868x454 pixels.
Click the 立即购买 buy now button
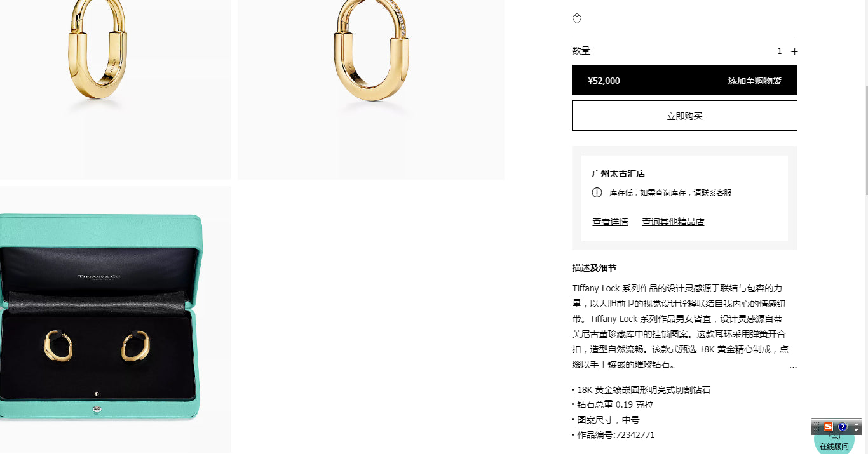click(x=684, y=116)
